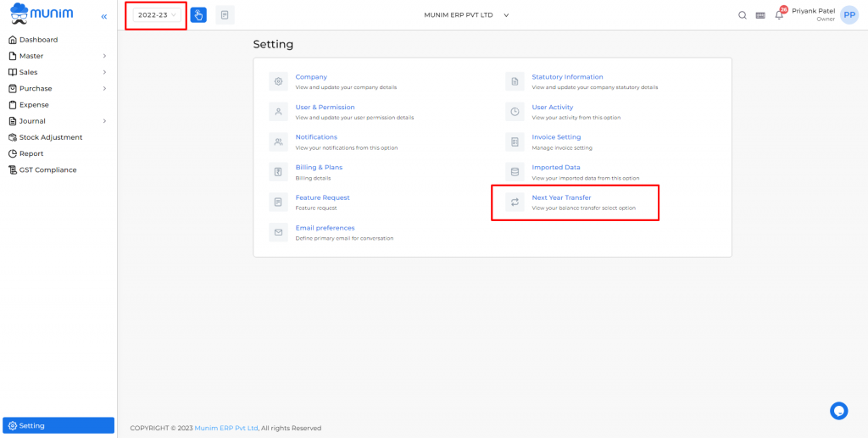Click the GST Compliance icon
Viewport: 868px width, 438px height.
(x=13, y=169)
